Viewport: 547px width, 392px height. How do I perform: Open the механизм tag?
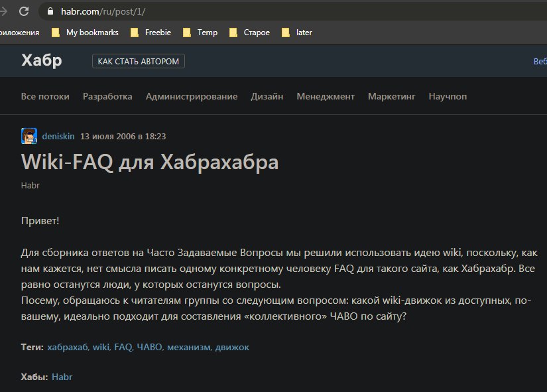coord(189,347)
